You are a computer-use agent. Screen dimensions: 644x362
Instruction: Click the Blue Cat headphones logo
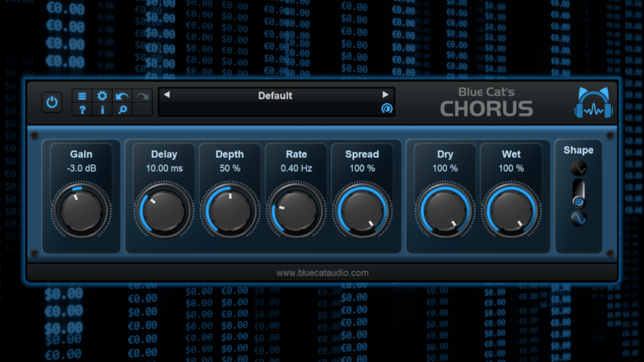(x=594, y=102)
